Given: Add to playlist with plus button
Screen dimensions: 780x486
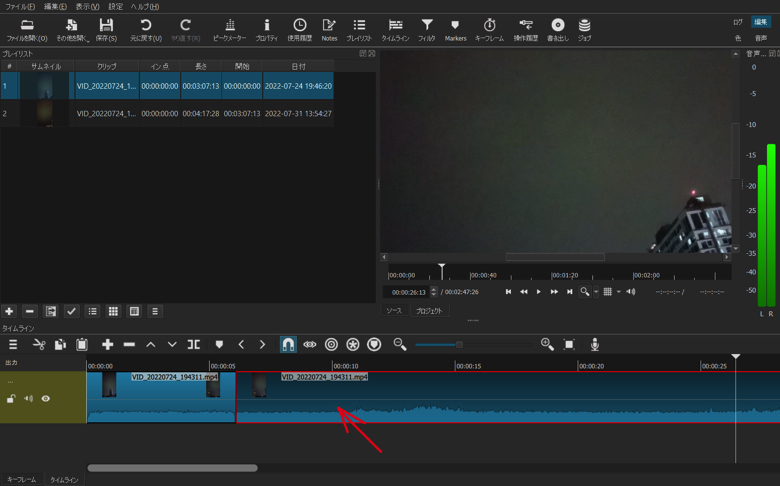Looking at the screenshot, I should tap(9, 311).
